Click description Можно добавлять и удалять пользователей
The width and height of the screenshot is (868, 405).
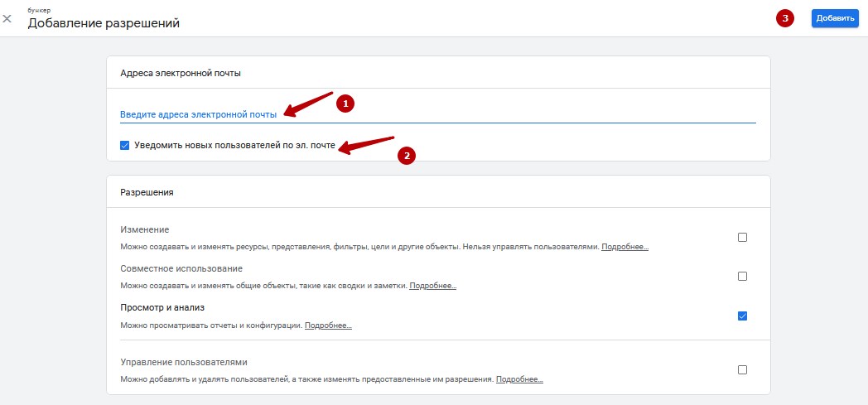tap(307, 379)
